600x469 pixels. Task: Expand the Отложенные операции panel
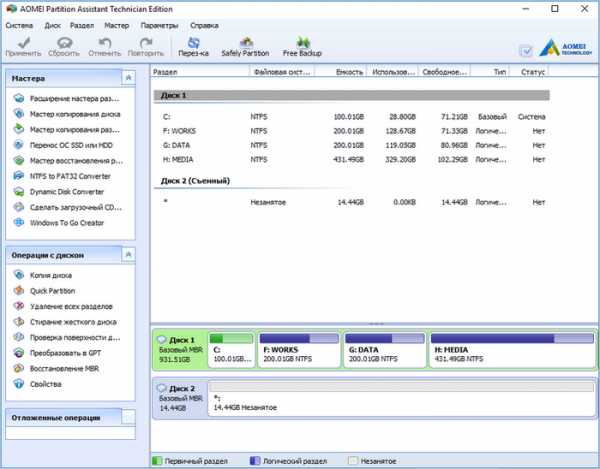pyautogui.click(x=129, y=417)
